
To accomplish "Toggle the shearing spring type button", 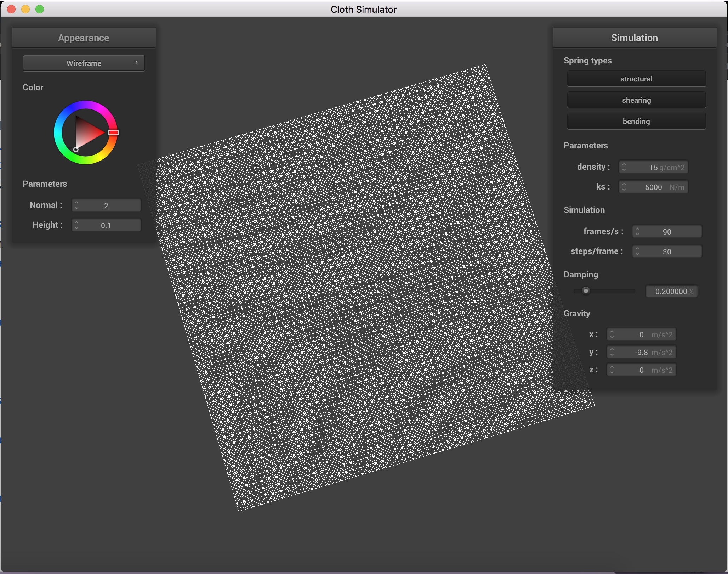I will click(636, 100).
